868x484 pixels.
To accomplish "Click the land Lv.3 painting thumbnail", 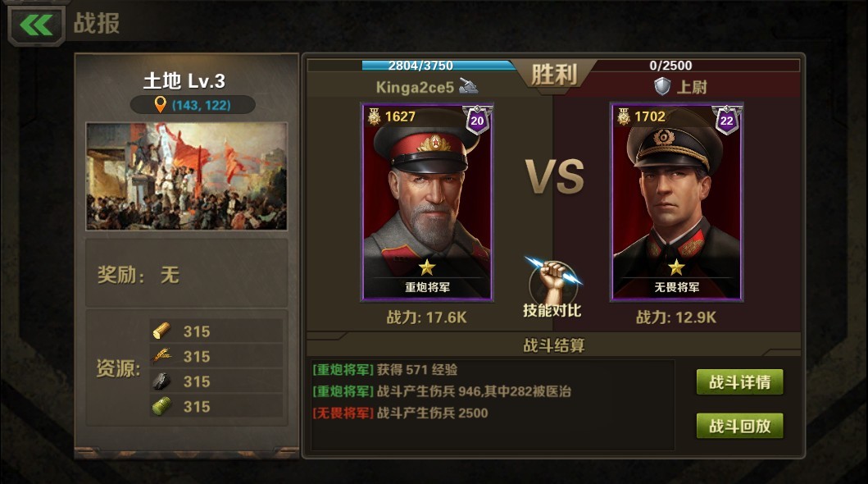I will click(x=187, y=176).
